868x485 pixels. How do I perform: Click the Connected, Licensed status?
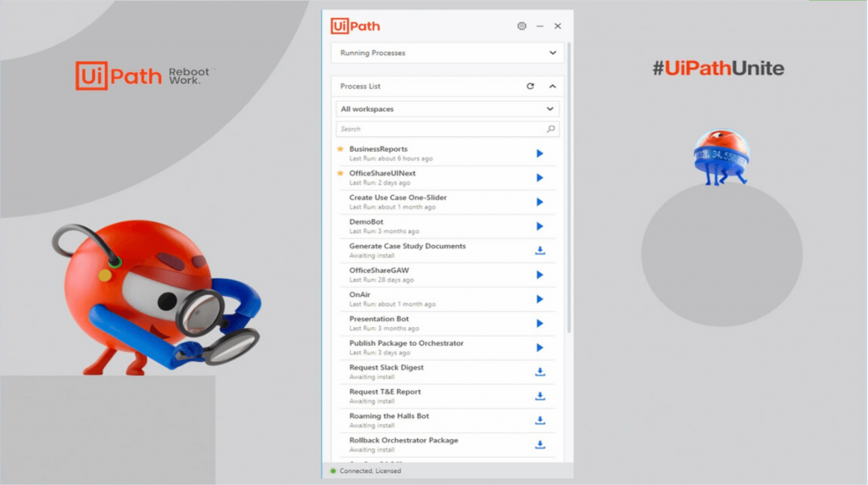(x=370, y=471)
